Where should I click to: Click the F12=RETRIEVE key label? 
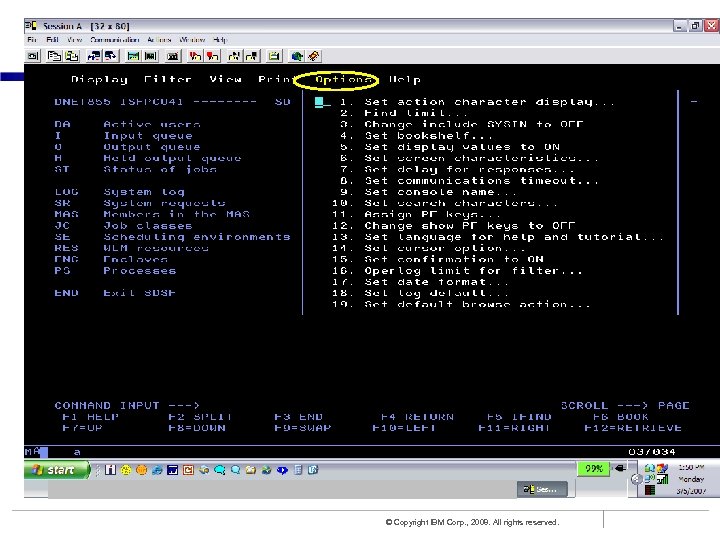pos(633,428)
